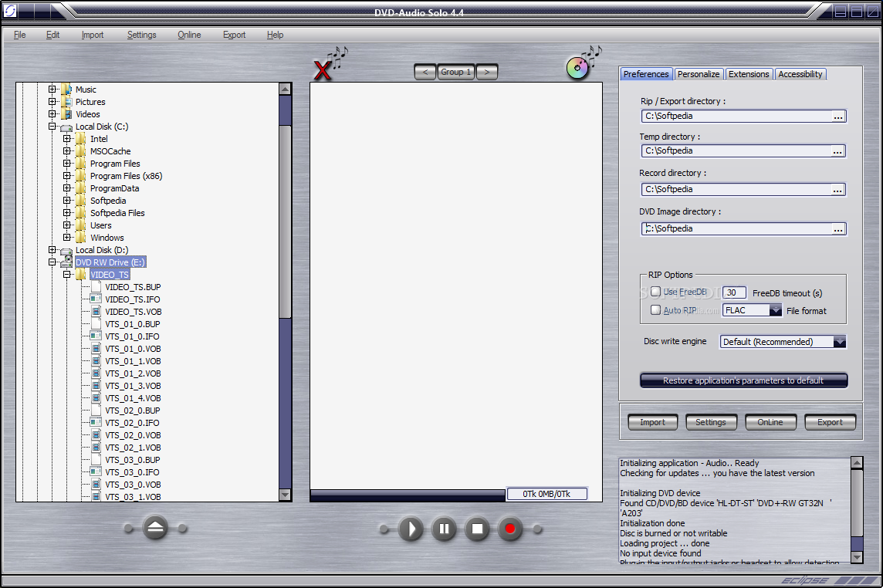Viewport: 883px width, 588px height.
Task: Click the log panel scrollbar down arrow
Action: [x=857, y=556]
